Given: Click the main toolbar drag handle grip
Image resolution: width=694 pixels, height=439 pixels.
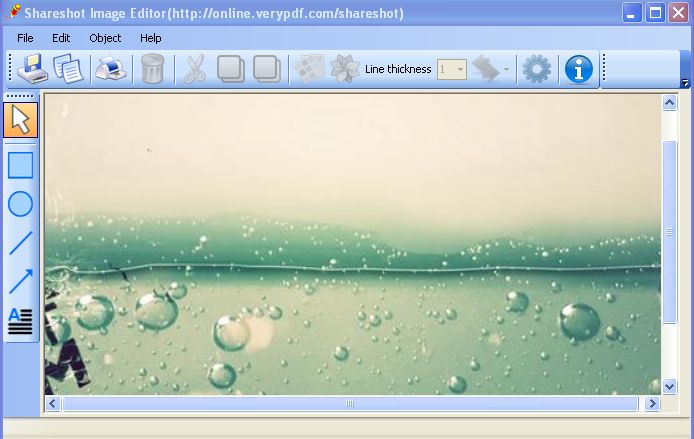Looking at the screenshot, I should point(10,68).
